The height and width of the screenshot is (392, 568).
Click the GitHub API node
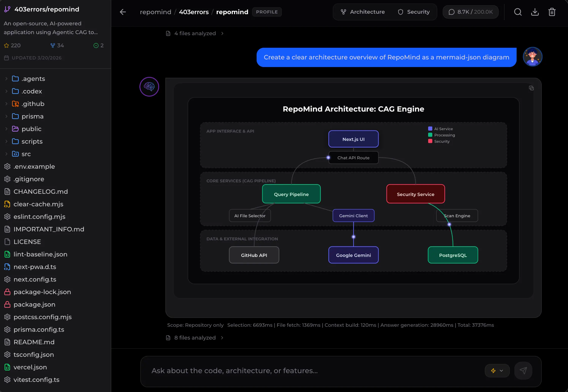[x=254, y=255]
